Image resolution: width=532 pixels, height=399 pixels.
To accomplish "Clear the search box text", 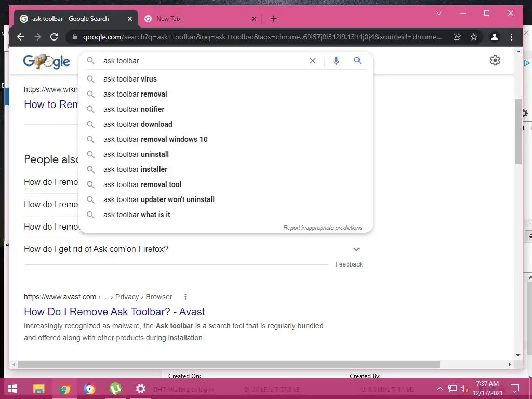I will click(x=312, y=61).
